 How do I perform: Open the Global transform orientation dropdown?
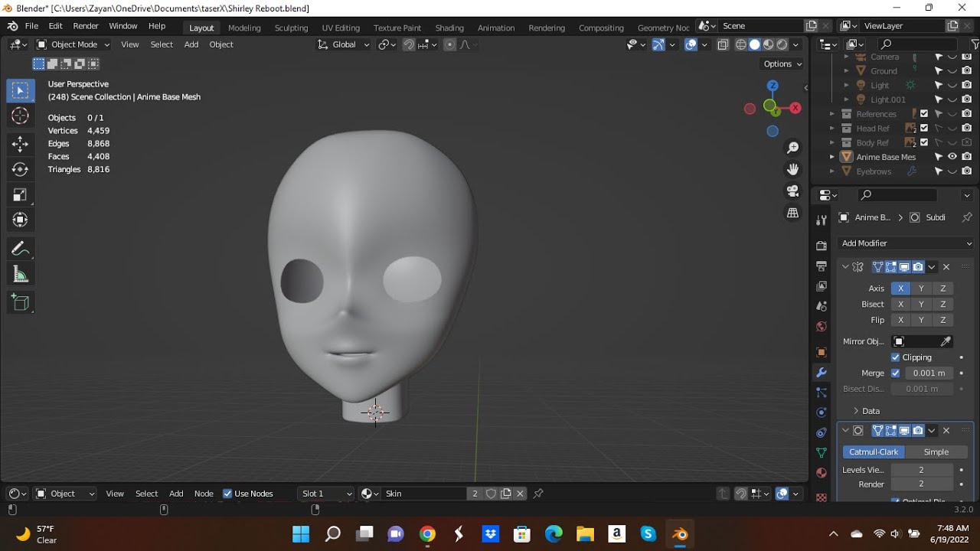(x=344, y=44)
